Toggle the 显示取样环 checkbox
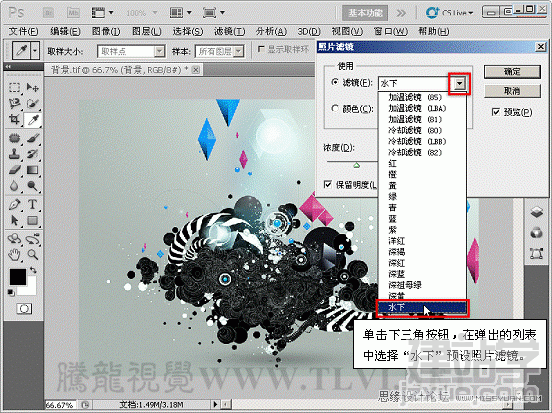 pyautogui.click(x=261, y=49)
